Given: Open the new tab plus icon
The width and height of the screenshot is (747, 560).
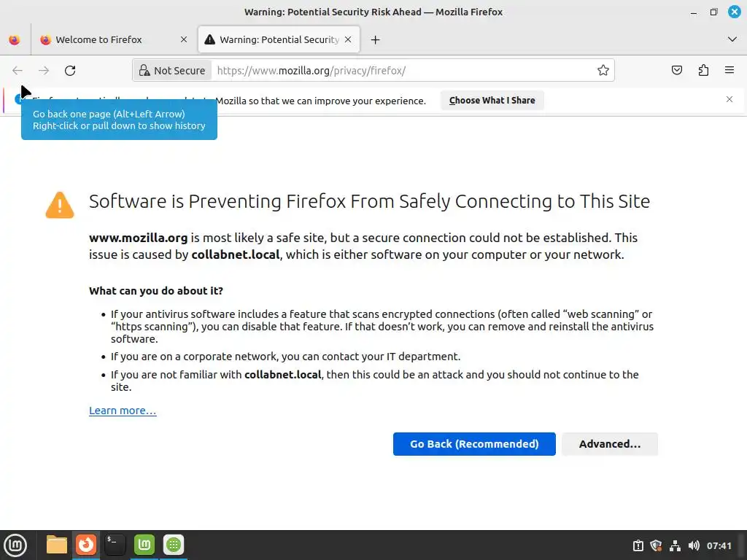Looking at the screenshot, I should click(x=375, y=40).
